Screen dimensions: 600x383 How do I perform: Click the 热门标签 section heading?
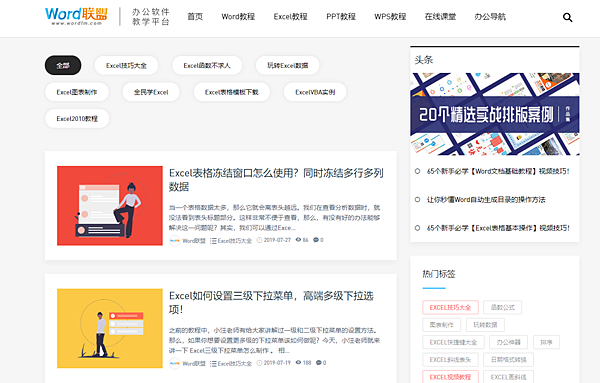tap(439, 274)
